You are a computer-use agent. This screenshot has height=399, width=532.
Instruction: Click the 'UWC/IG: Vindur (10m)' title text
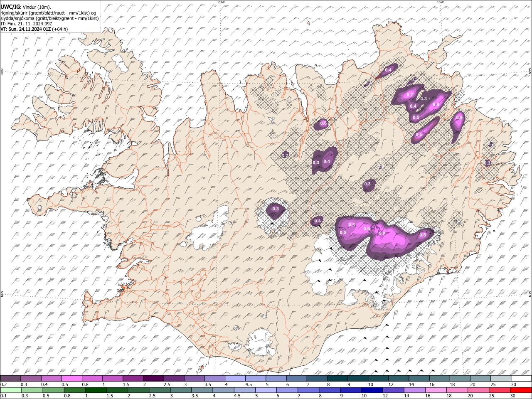click(26, 7)
